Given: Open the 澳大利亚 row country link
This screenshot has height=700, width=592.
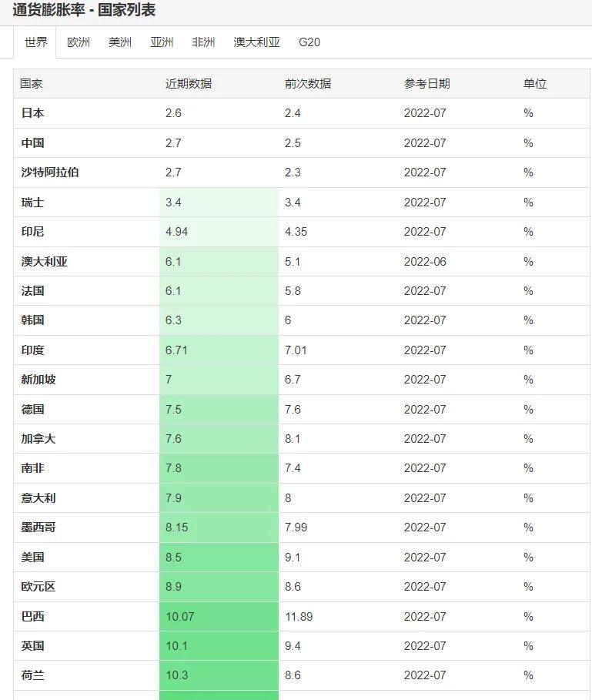Looking at the screenshot, I should [x=44, y=262].
